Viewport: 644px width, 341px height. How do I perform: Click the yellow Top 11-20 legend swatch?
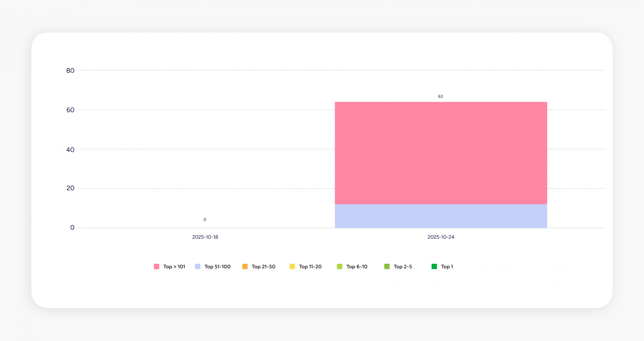tap(292, 266)
